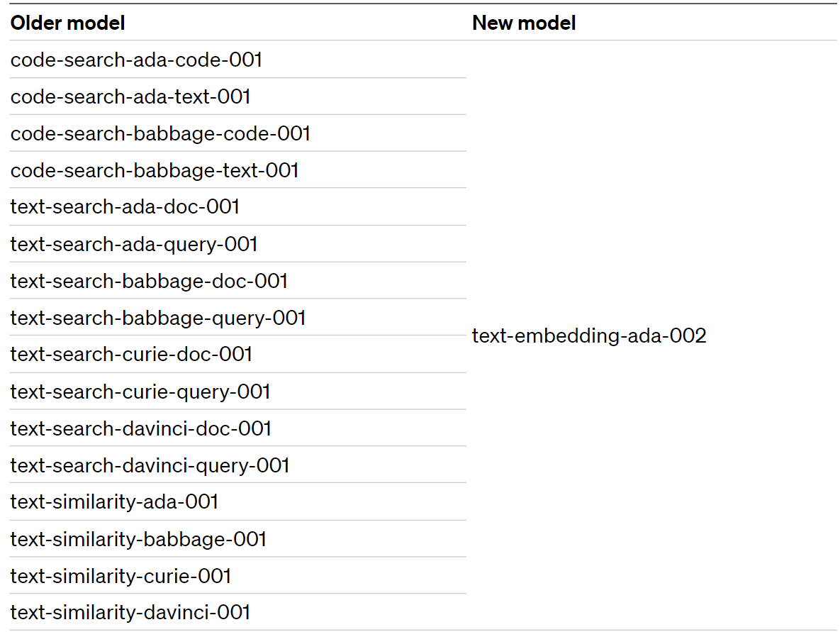The height and width of the screenshot is (632, 840).
Task: Click the text-similarity-babbage-001 entry
Action: [x=138, y=539]
